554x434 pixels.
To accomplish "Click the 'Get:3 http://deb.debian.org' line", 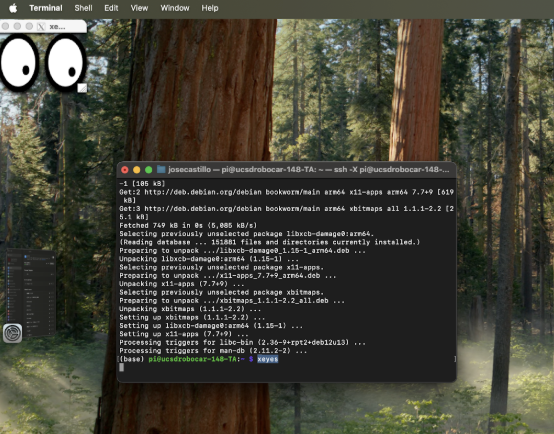I will click(x=287, y=213).
